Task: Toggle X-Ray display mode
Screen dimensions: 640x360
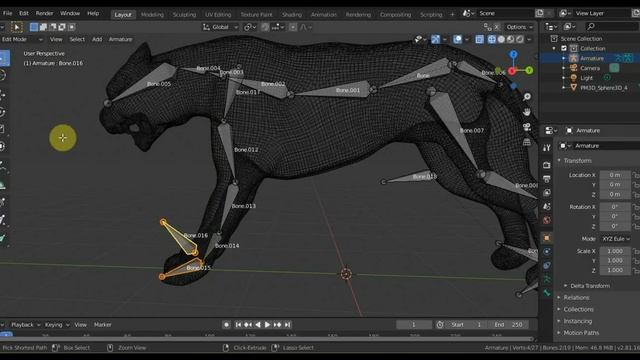Action: coord(479,39)
